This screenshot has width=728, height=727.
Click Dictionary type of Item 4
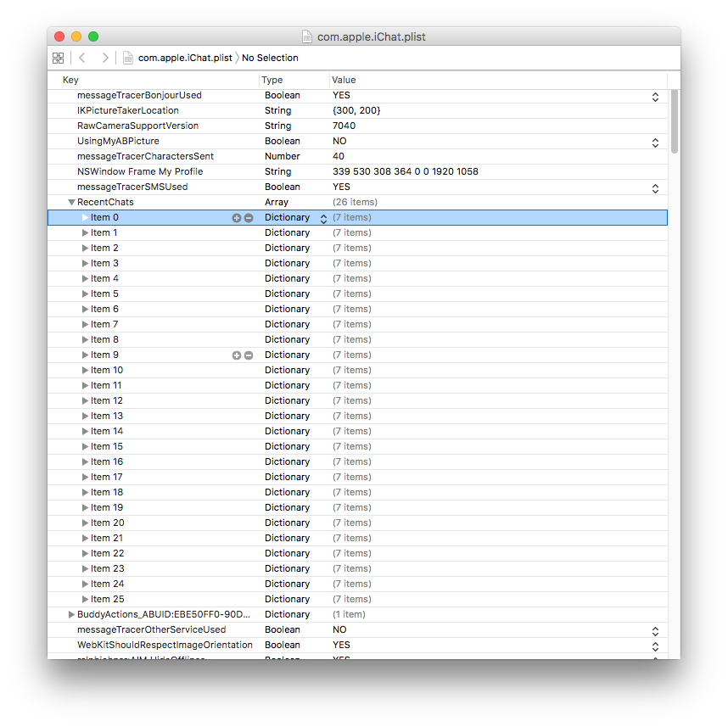pyautogui.click(x=288, y=278)
